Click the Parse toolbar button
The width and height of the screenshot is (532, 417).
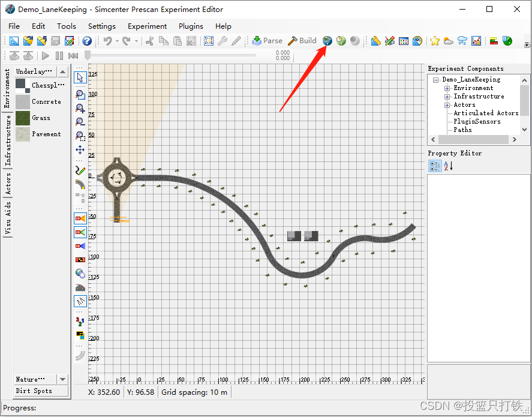pos(267,41)
